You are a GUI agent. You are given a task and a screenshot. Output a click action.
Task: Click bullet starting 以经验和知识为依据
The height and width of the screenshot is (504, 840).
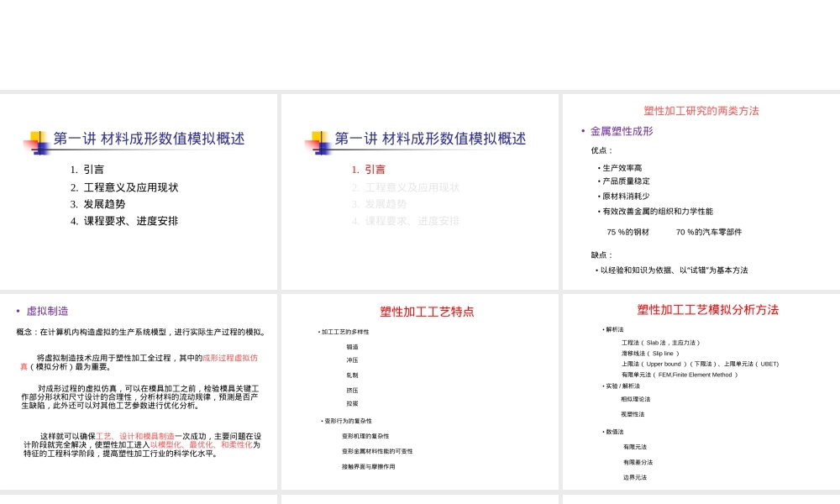coord(674,270)
